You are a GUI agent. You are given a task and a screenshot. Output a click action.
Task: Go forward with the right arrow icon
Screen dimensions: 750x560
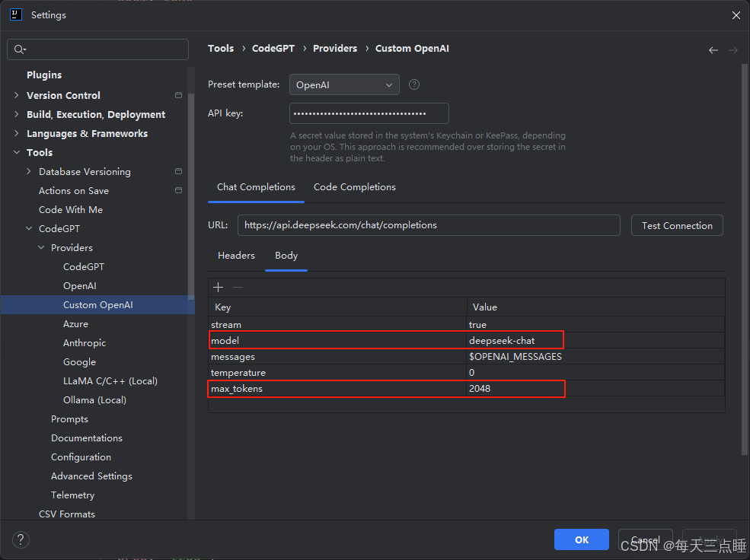(732, 50)
